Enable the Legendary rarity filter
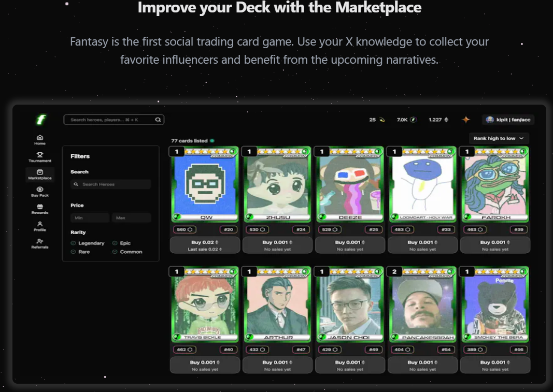 [x=74, y=243]
